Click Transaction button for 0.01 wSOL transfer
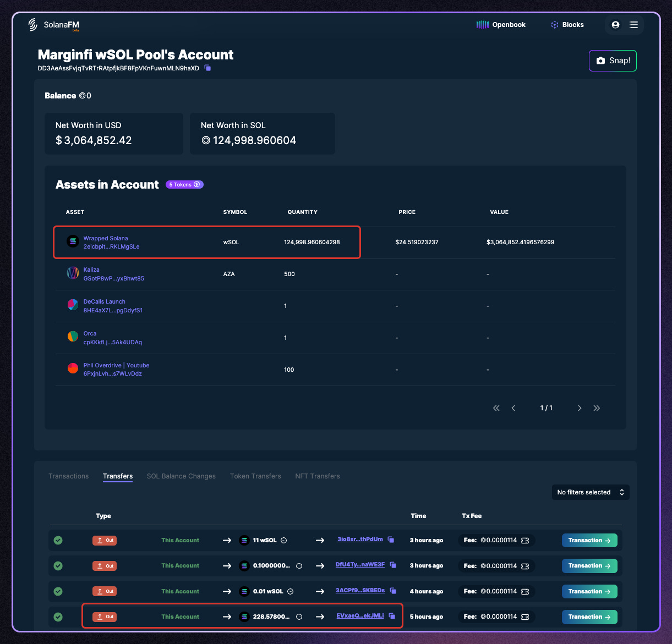 click(x=589, y=592)
